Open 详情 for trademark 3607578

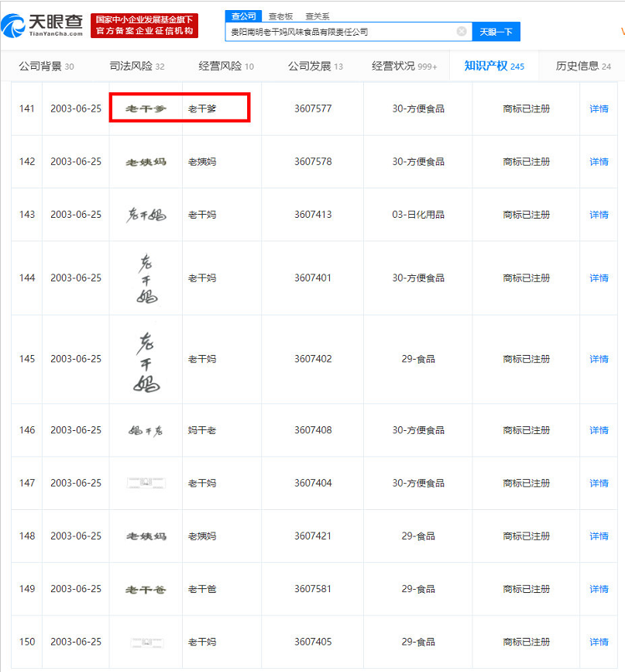pyautogui.click(x=599, y=162)
